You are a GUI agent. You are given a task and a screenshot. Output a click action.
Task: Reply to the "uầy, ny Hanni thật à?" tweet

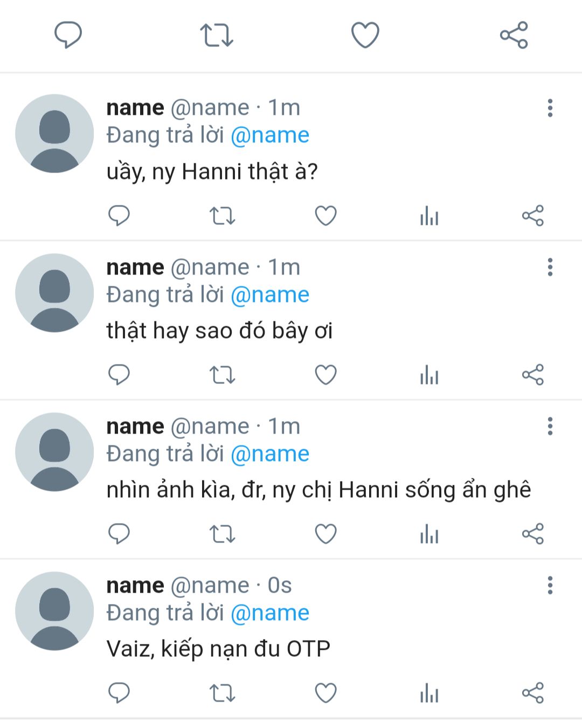[119, 216]
